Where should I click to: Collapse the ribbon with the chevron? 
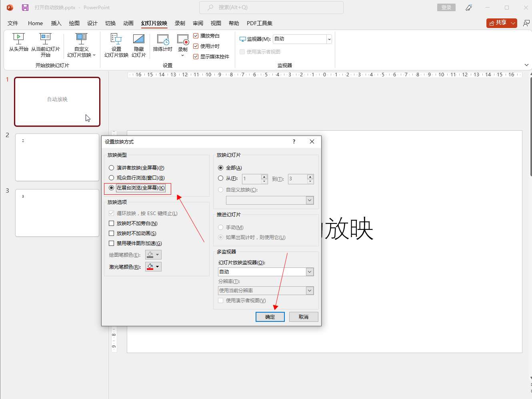pos(526,65)
